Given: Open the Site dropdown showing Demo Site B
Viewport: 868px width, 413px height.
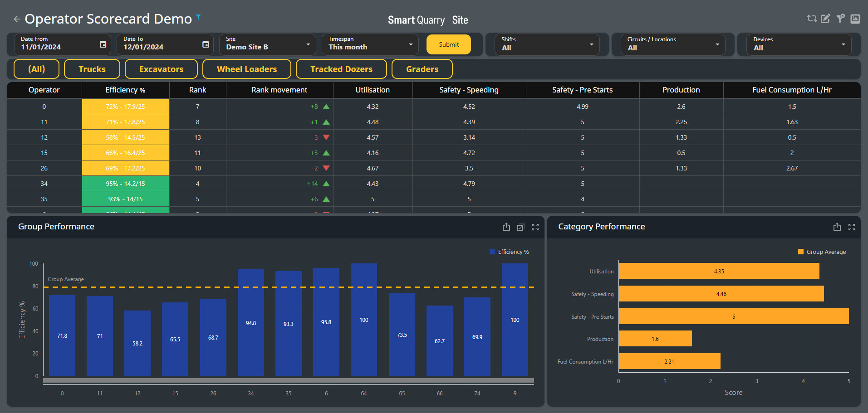Looking at the screenshot, I should pyautogui.click(x=268, y=44).
